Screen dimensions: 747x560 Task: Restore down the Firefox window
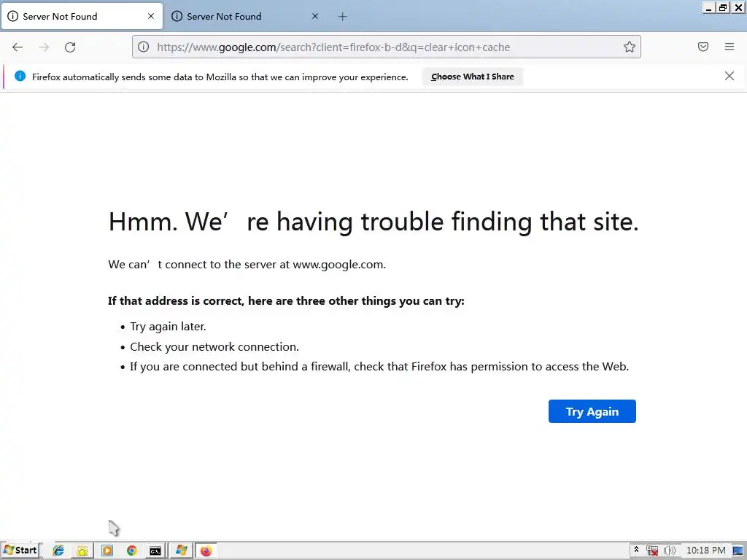723,7
